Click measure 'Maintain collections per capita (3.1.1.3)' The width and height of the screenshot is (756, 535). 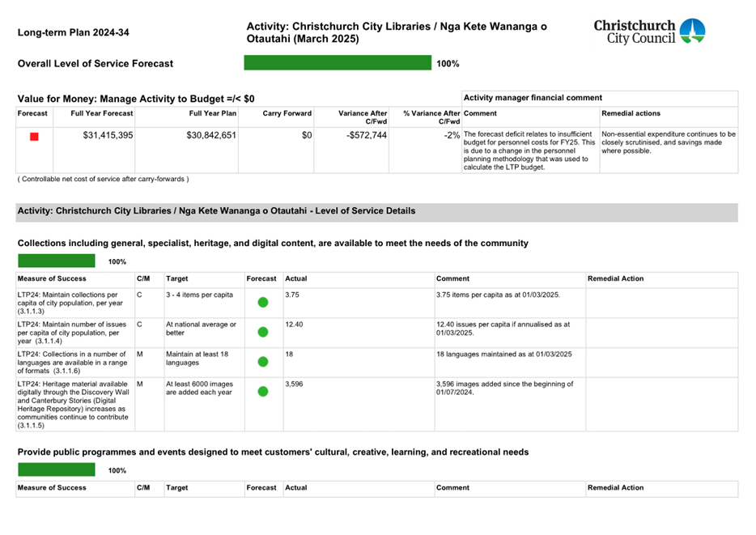tap(70, 303)
